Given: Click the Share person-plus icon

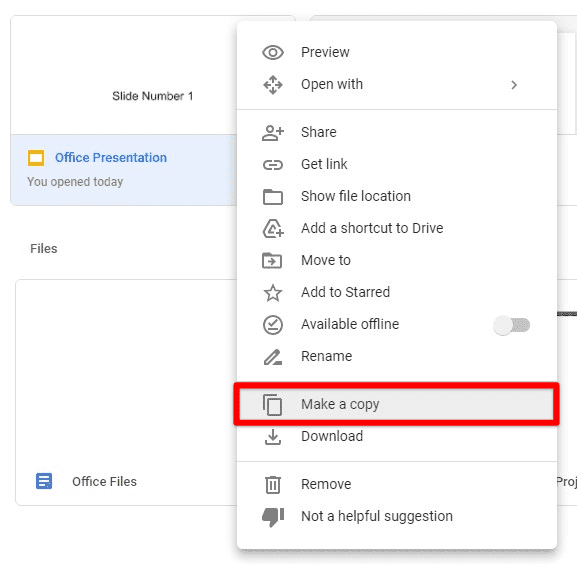Looking at the screenshot, I should pyautogui.click(x=273, y=133).
